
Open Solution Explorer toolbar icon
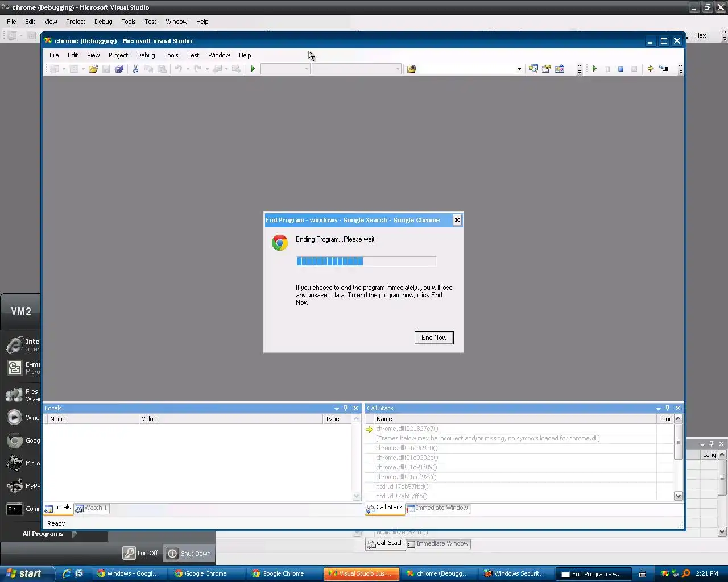tap(533, 69)
